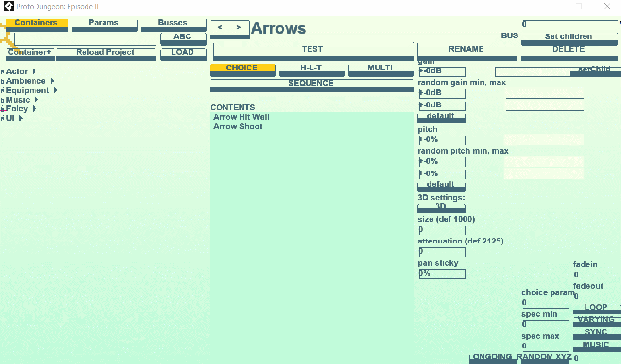Select the Foley container
The image size is (621, 364).
tap(17, 109)
